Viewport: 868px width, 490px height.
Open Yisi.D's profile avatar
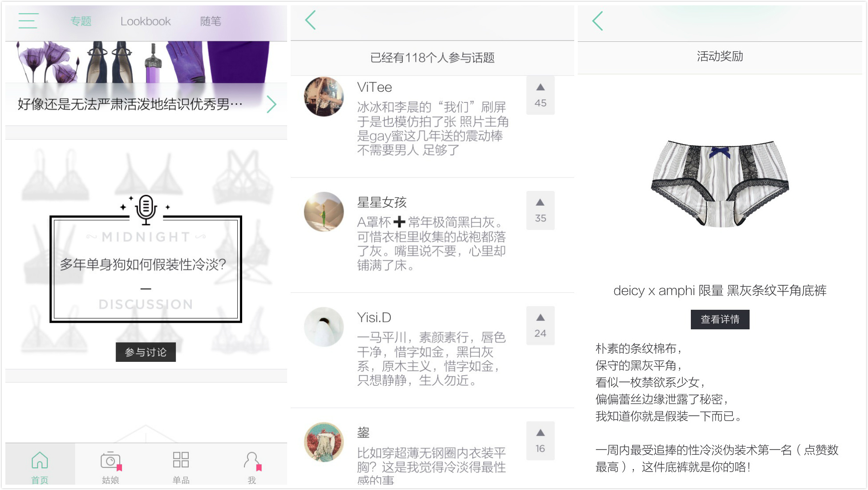(324, 327)
